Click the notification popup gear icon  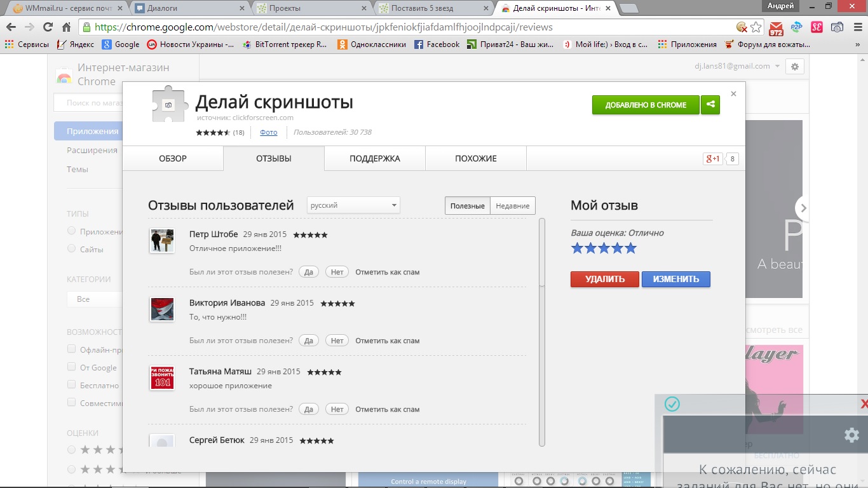[851, 435]
